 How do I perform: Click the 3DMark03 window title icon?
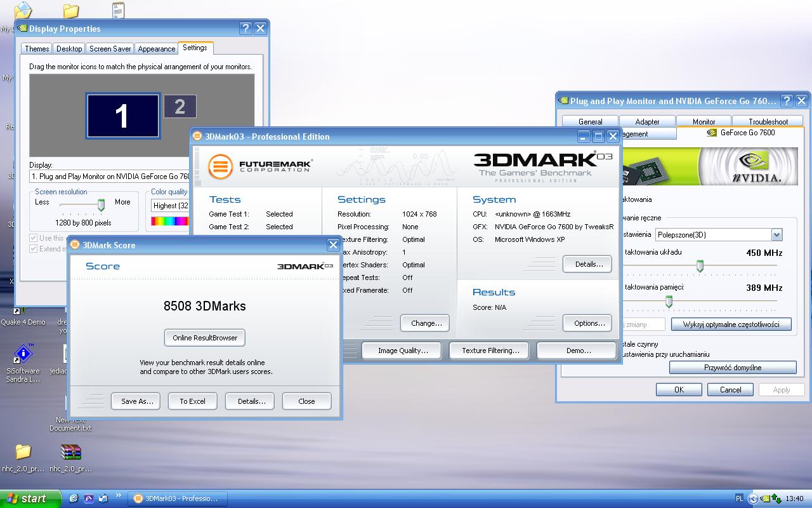tap(197, 137)
